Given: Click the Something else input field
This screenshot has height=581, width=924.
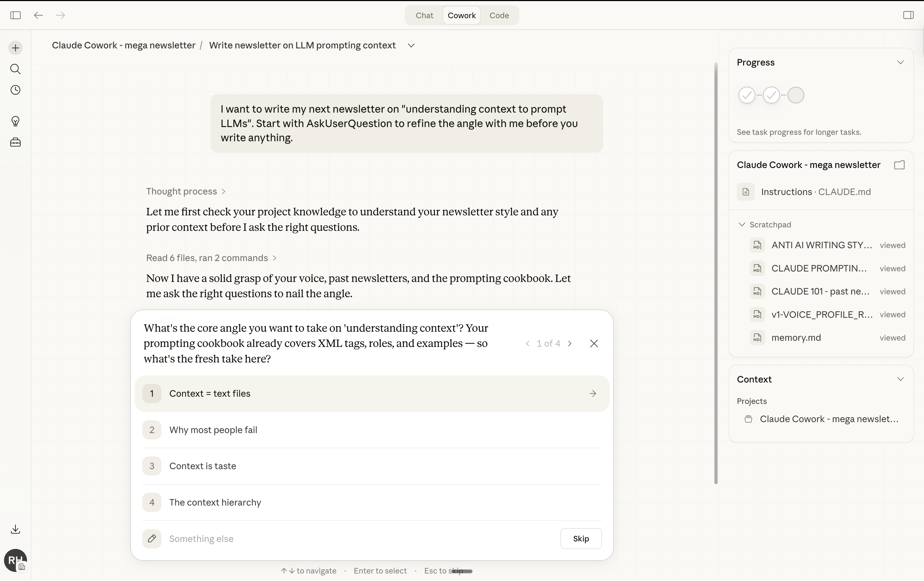Looking at the screenshot, I should point(345,538).
